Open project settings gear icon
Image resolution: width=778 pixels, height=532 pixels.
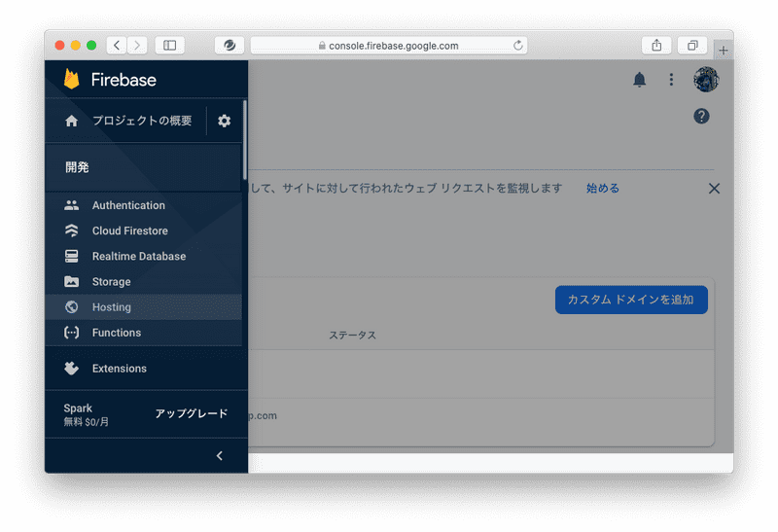(x=225, y=121)
